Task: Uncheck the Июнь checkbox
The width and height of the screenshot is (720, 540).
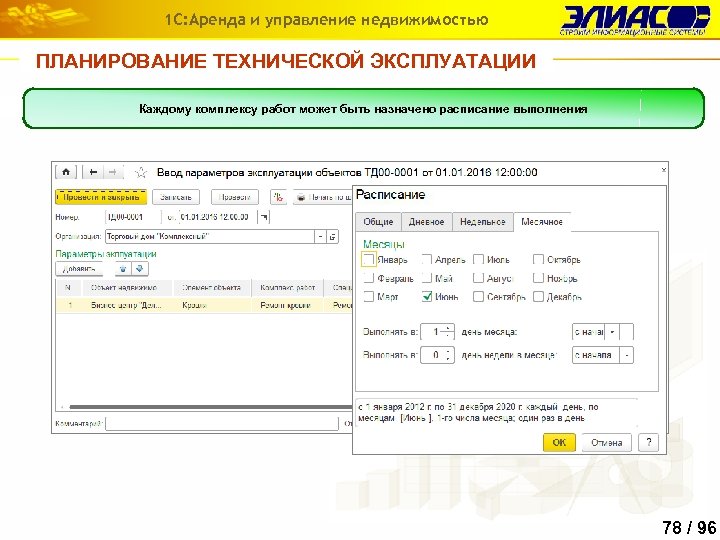Action: (427, 297)
